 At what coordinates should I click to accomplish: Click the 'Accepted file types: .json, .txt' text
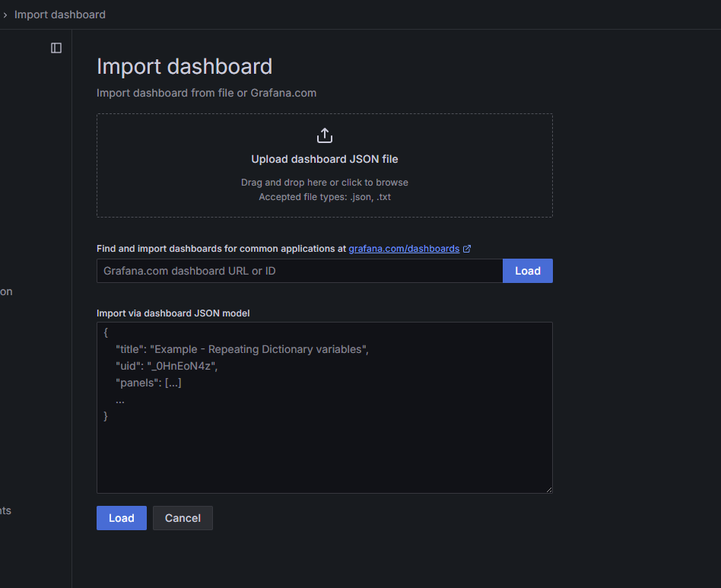click(x=325, y=197)
